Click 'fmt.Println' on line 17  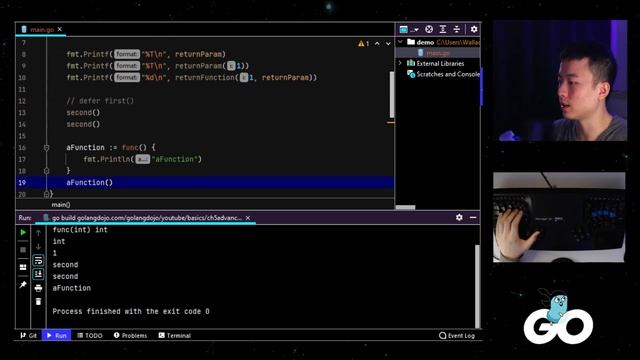(x=107, y=159)
